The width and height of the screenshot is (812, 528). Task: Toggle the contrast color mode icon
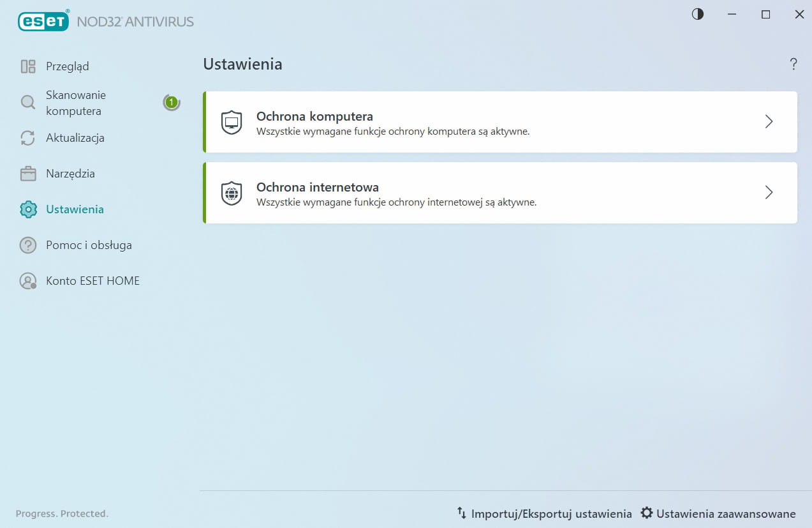pyautogui.click(x=698, y=14)
